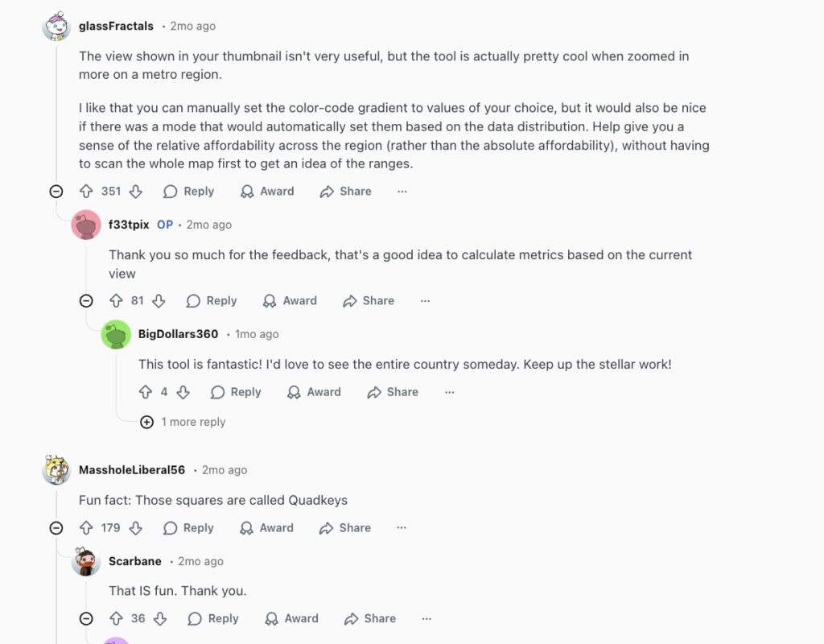Click the OP badge next to f33tpix
The image size is (824, 644).
click(x=164, y=225)
